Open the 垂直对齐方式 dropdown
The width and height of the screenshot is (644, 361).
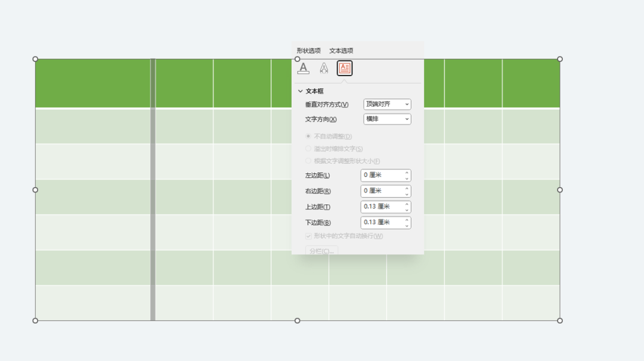pyautogui.click(x=387, y=104)
